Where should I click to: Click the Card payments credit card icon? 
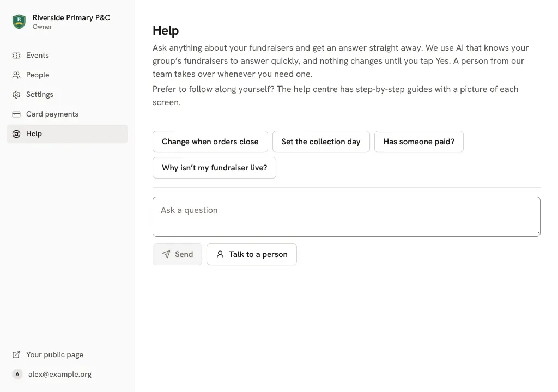point(16,114)
